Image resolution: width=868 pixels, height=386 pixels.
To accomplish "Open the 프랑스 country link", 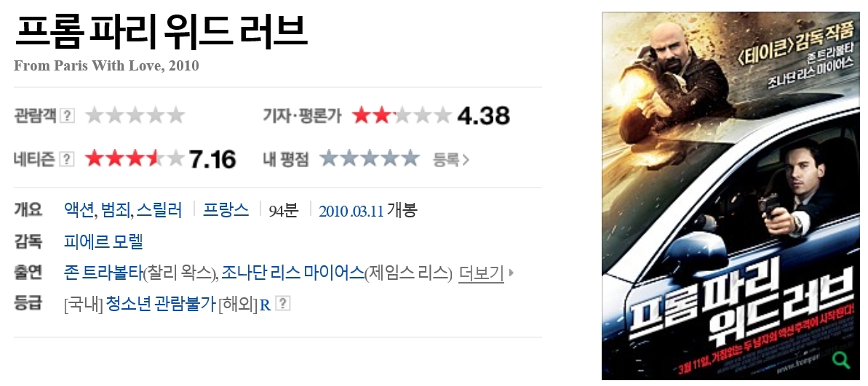I will (x=226, y=210).
